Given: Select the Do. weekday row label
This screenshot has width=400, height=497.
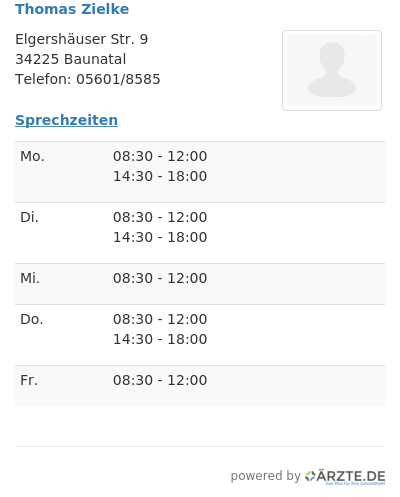Looking at the screenshot, I should [x=32, y=319].
